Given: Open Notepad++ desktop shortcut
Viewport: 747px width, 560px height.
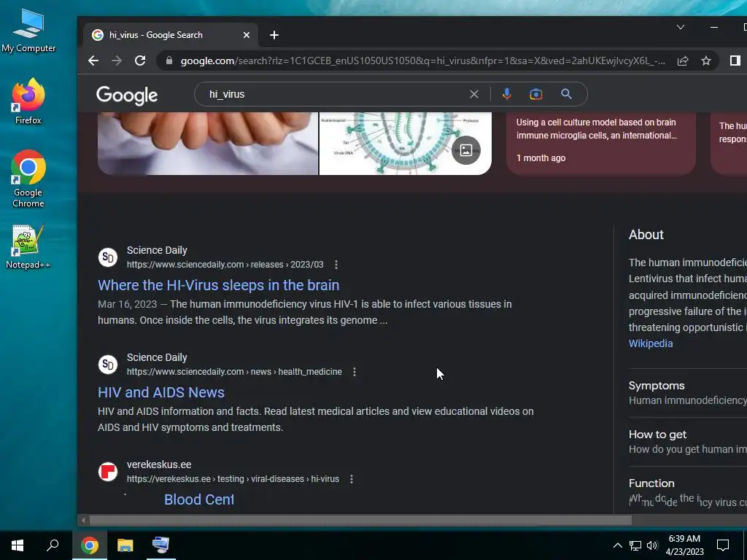Looking at the screenshot, I should point(28,246).
